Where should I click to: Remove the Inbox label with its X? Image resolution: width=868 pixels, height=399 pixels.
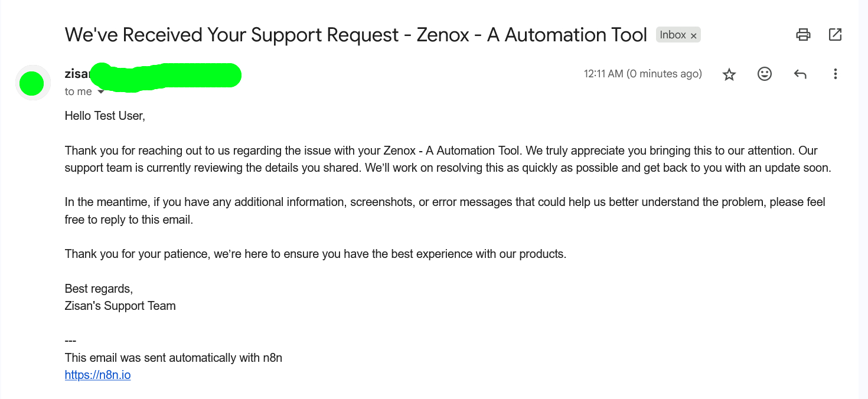point(694,36)
